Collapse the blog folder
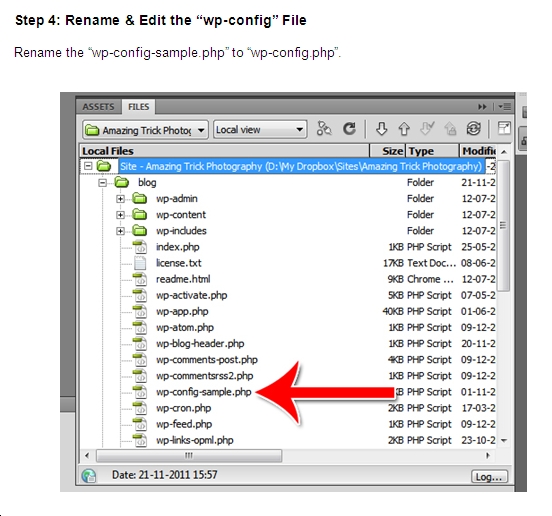This screenshot has height=516, width=552. tap(102, 183)
